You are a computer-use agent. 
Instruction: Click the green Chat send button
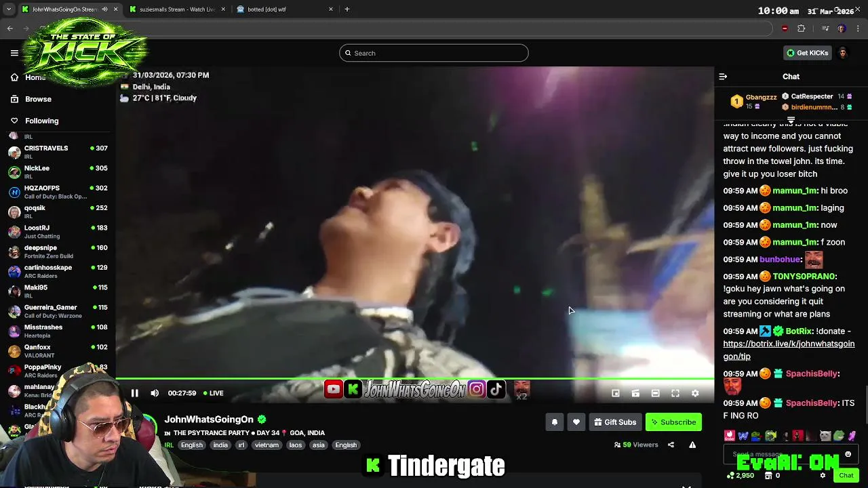pyautogui.click(x=846, y=475)
